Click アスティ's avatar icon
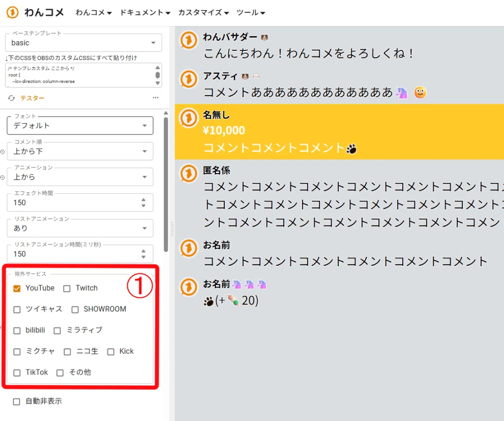This screenshot has height=421, width=504. coord(188,79)
